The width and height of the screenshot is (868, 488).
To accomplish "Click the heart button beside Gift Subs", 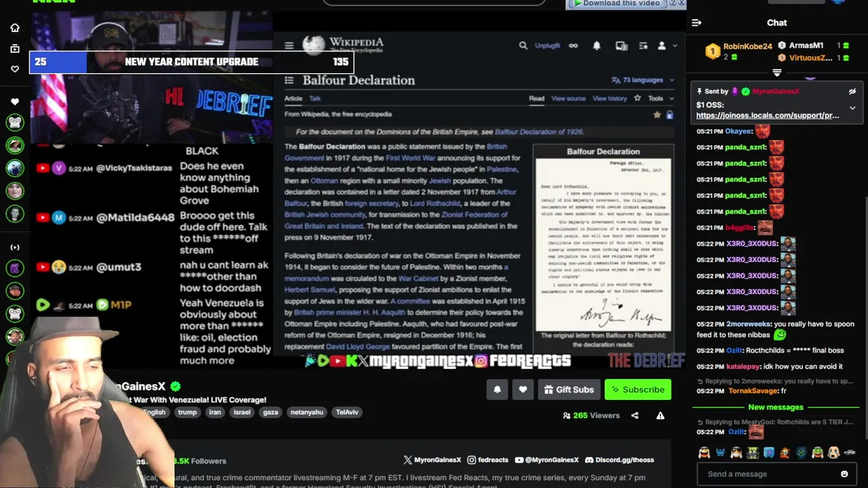I will [523, 390].
